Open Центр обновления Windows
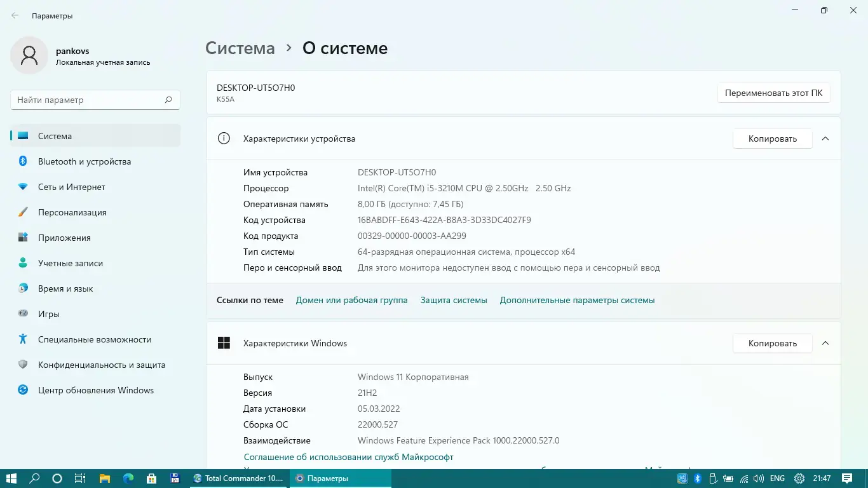Image resolution: width=868 pixels, height=488 pixels. coord(95,390)
